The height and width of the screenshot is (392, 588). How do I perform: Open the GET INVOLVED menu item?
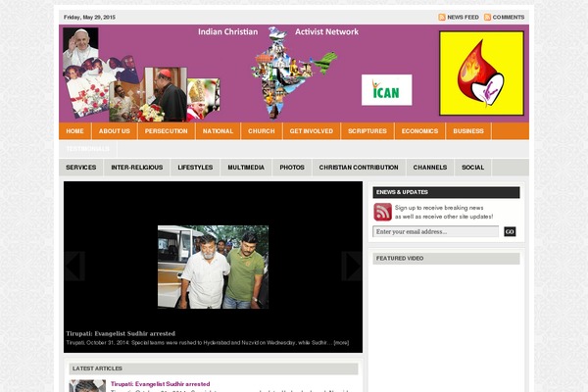[312, 131]
